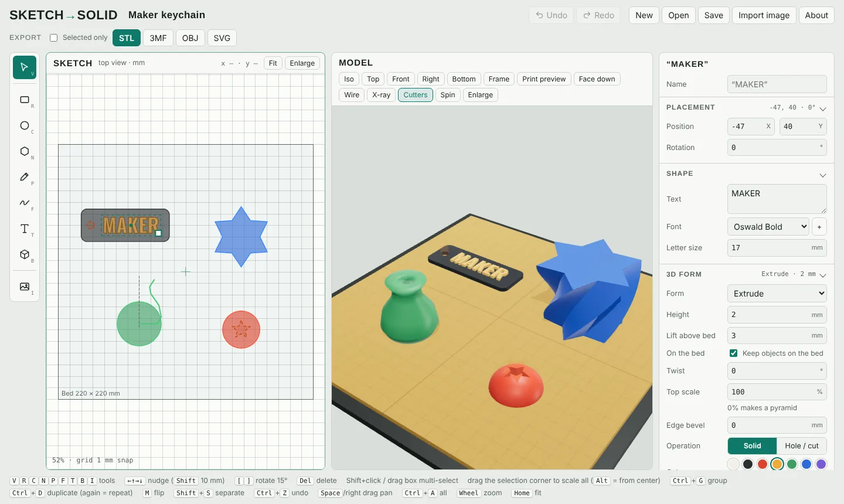Click the Rotation field
This screenshot has width=844, height=504.
[777, 148]
